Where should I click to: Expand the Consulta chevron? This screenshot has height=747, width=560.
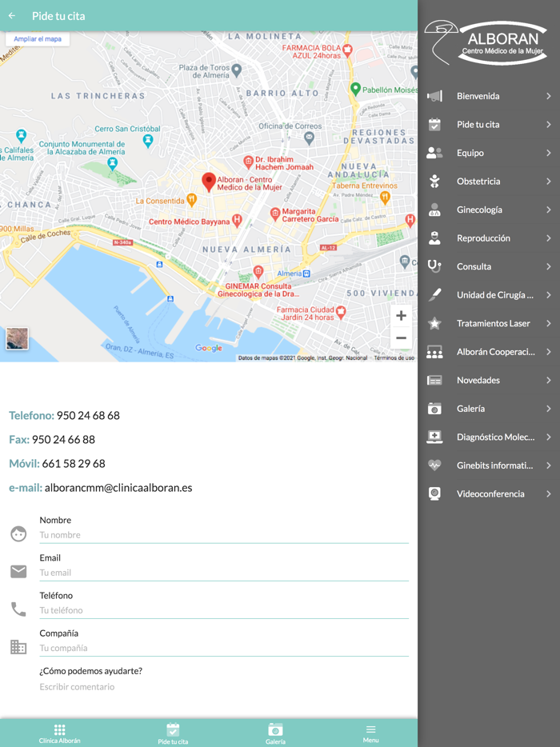click(x=549, y=266)
